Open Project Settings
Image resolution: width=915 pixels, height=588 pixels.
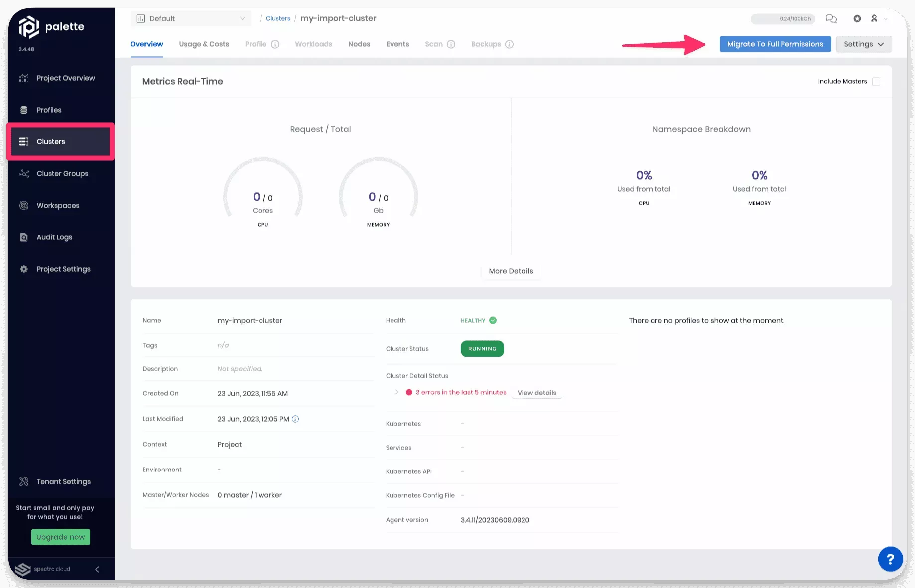pos(63,269)
